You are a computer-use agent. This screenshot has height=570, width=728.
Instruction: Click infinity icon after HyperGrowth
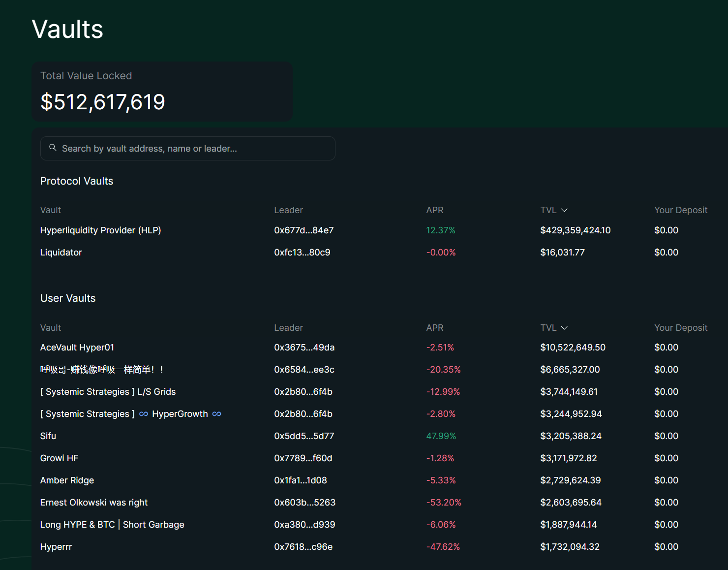tap(216, 414)
